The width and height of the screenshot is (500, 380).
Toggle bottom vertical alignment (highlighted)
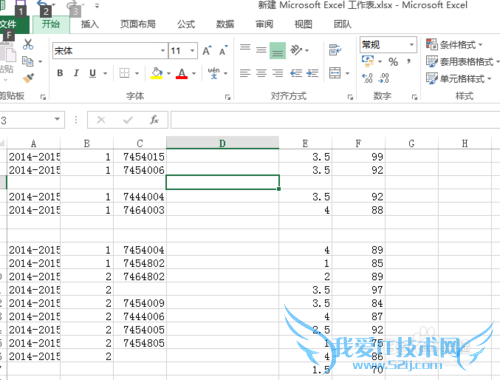pos(278,50)
